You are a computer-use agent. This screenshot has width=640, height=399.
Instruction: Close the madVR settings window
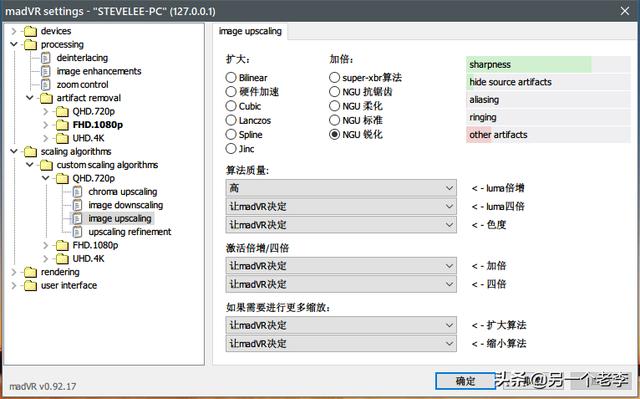(624, 11)
